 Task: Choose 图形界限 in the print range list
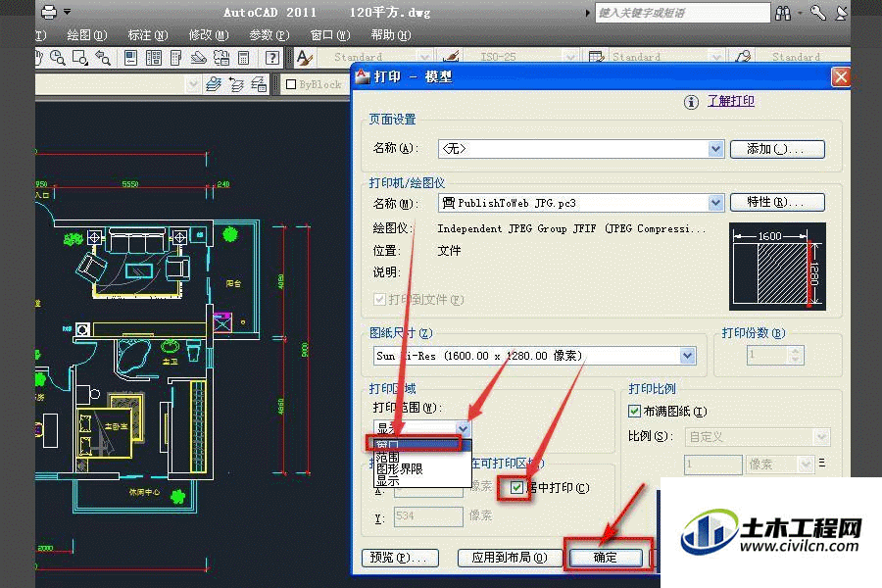422,468
